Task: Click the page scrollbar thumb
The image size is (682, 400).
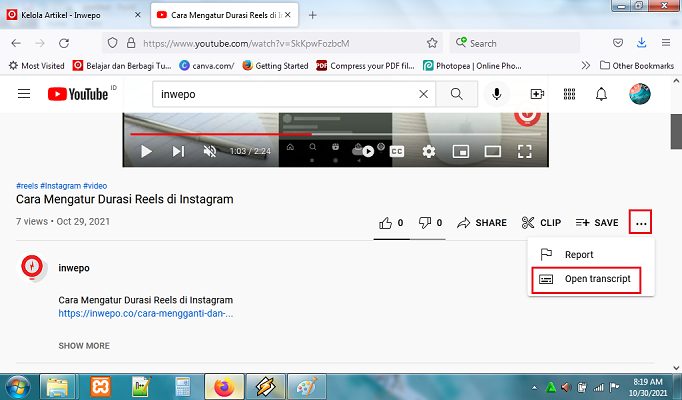Action: 676,132
